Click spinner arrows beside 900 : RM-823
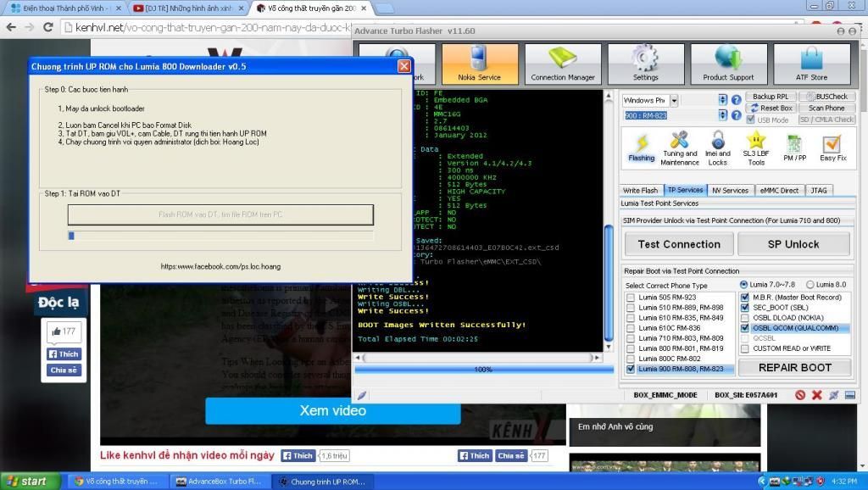Image resolution: width=868 pixels, height=490 pixels. [x=723, y=115]
